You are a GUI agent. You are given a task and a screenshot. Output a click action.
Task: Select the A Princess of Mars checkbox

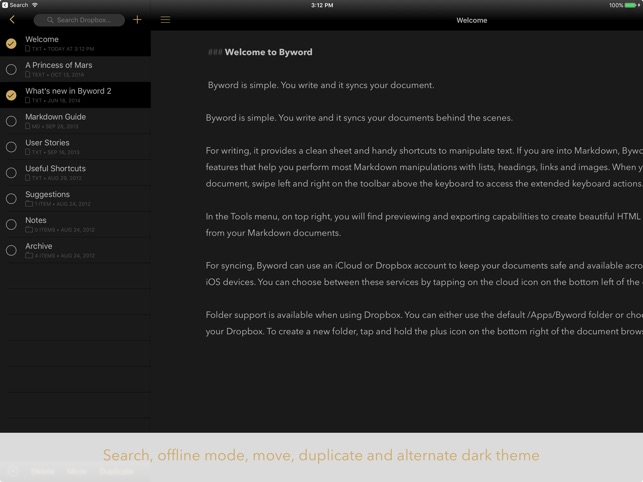(x=11, y=69)
